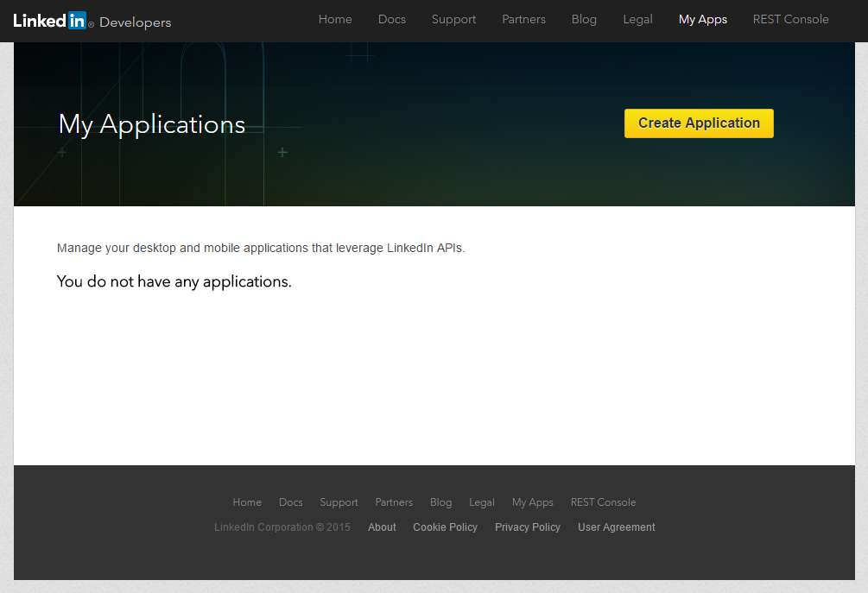Open the User Agreement link
This screenshot has width=868, height=593.
(616, 527)
